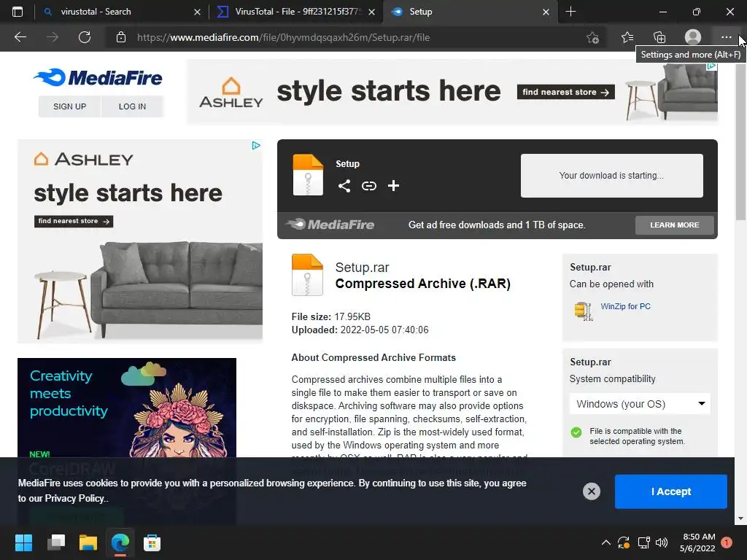Screen dimensions: 747x560
Task: Click the SIGN UP button
Action: click(x=69, y=106)
